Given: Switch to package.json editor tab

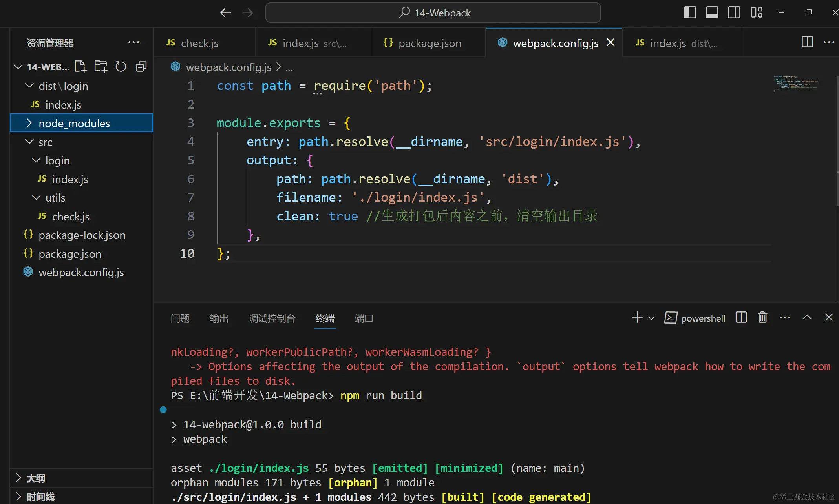Looking at the screenshot, I should 428,43.
